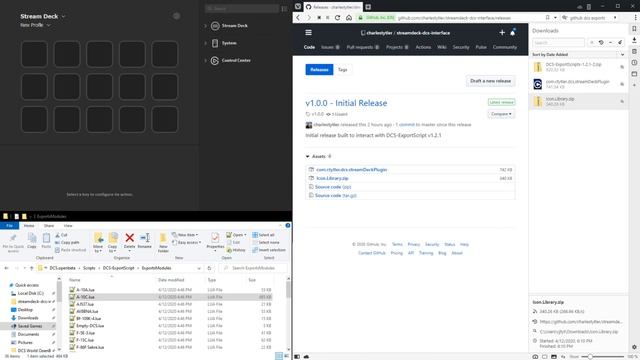Click the Search ExportsModules field
Viewport: 640px width, 360px height.
(253, 268)
